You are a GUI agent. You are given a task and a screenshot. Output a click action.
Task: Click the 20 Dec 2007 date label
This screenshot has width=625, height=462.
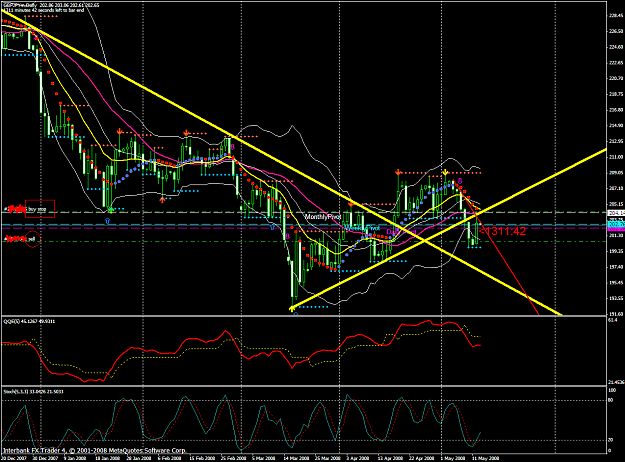pos(14,458)
